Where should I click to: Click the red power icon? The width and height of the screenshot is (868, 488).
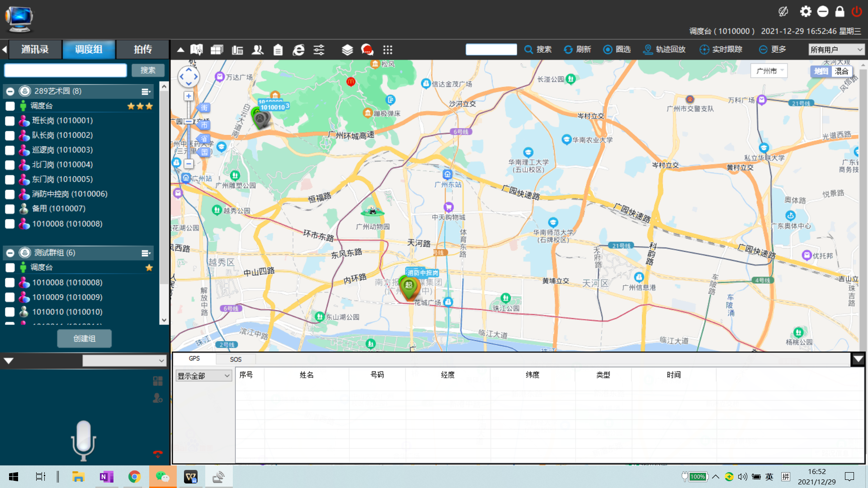click(856, 12)
